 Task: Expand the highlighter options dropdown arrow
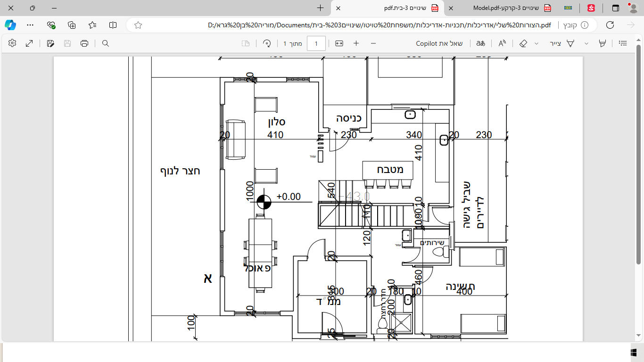[586, 43]
